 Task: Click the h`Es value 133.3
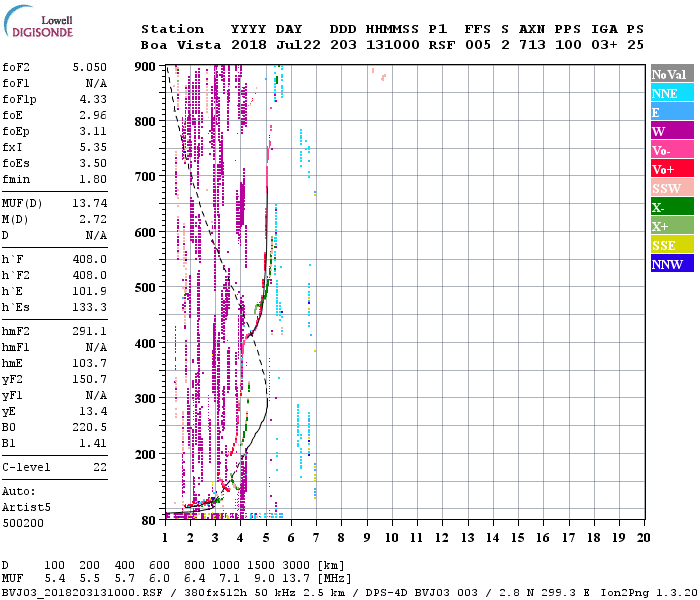pos(90,308)
